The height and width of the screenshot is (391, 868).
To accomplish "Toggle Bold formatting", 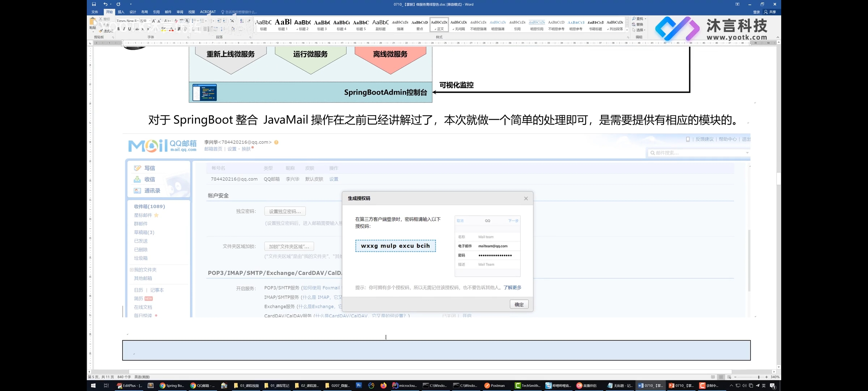I will click(119, 29).
